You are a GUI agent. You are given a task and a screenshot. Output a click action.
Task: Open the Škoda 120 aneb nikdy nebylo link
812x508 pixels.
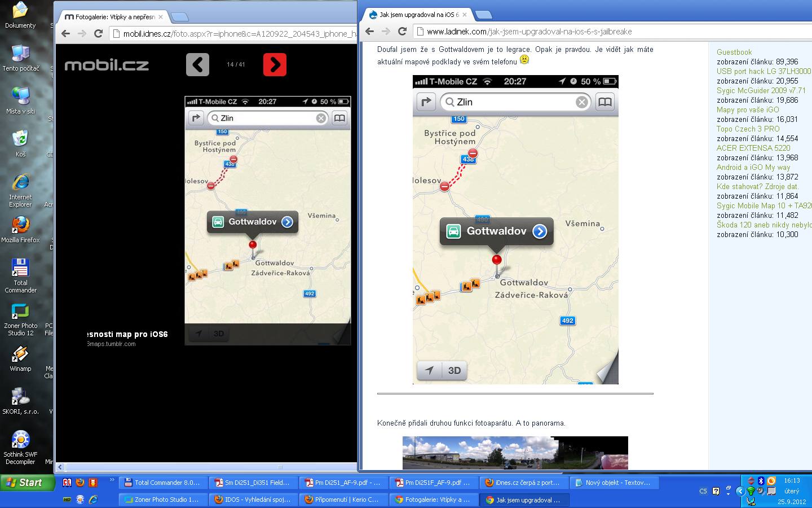(x=764, y=225)
